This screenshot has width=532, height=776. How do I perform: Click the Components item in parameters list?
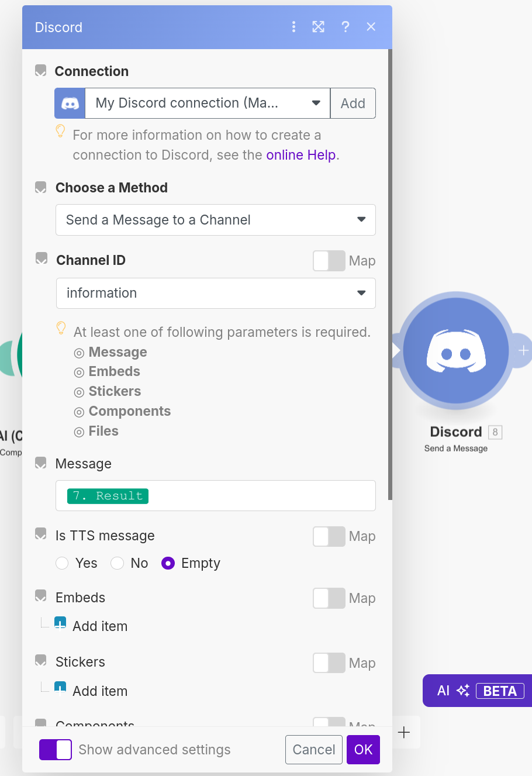click(130, 411)
